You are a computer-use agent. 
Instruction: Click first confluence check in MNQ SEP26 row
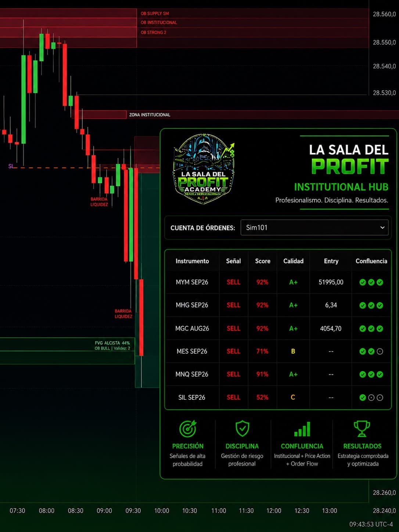point(363,374)
